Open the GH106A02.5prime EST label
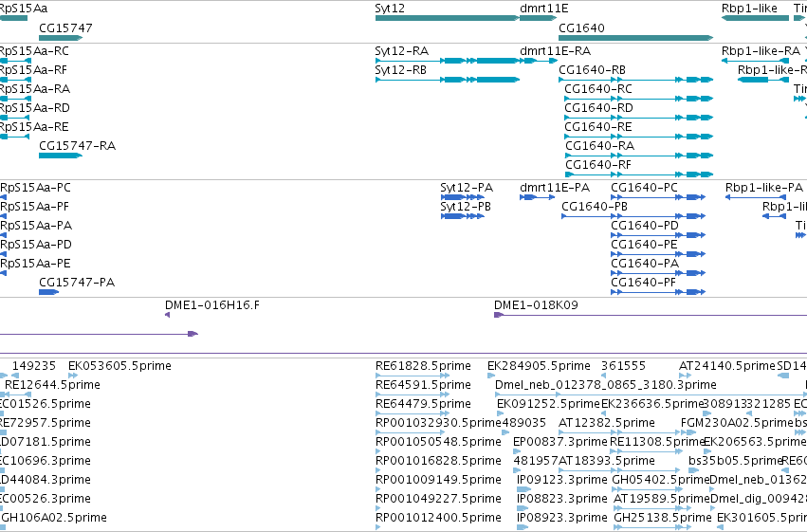The image size is (807, 532). [x=54, y=518]
